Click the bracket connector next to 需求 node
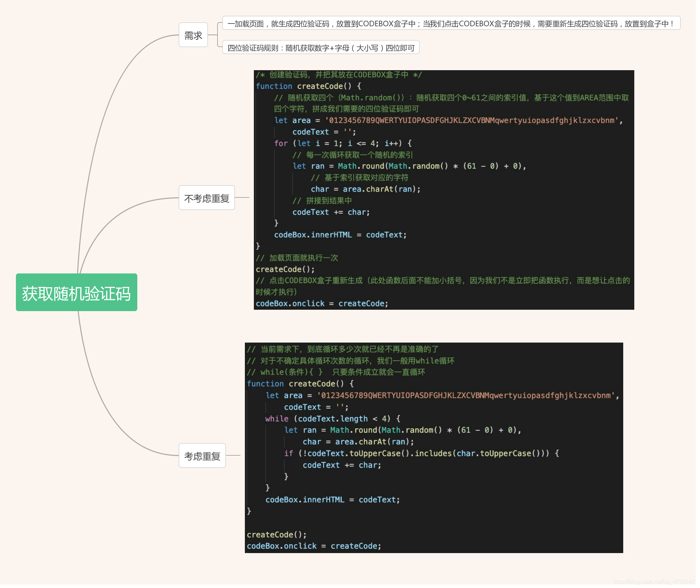Screen dimensions: 700x588 pyautogui.click(x=217, y=35)
